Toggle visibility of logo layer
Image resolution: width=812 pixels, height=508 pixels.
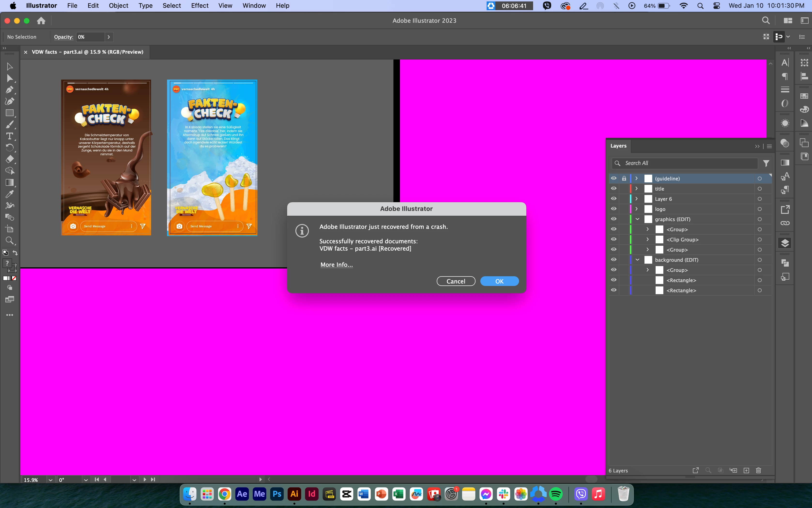click(614, 209)
